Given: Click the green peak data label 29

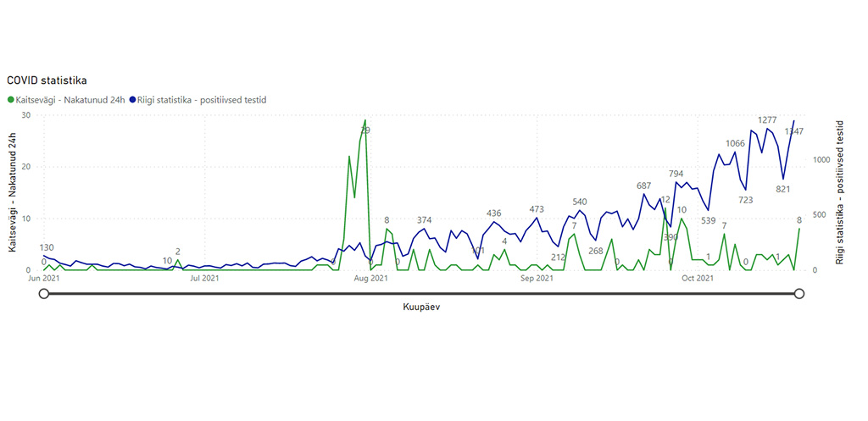Looking at the screenshot, I should 365,130.
